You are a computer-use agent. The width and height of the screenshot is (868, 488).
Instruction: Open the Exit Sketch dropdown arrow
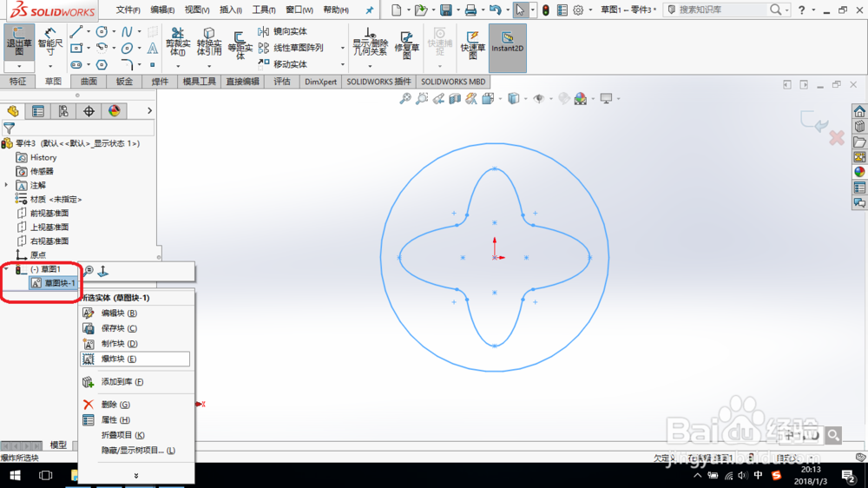pos(19,67)
